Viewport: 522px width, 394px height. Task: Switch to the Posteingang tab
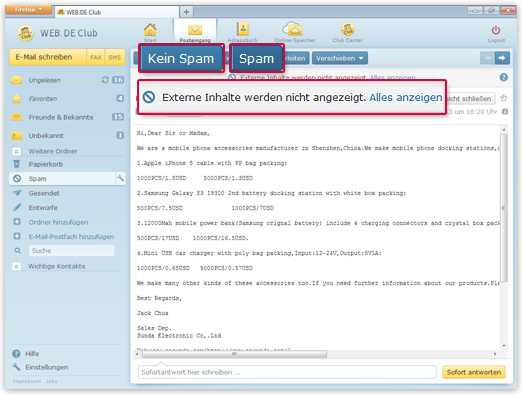coord(195,32)
